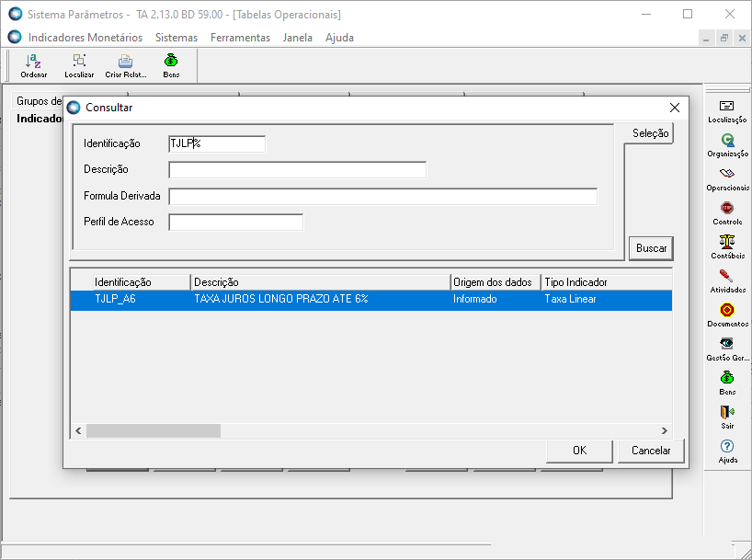Sort by Identificação column header
Viewport: 752px width, 560px height.
point(142,282)
